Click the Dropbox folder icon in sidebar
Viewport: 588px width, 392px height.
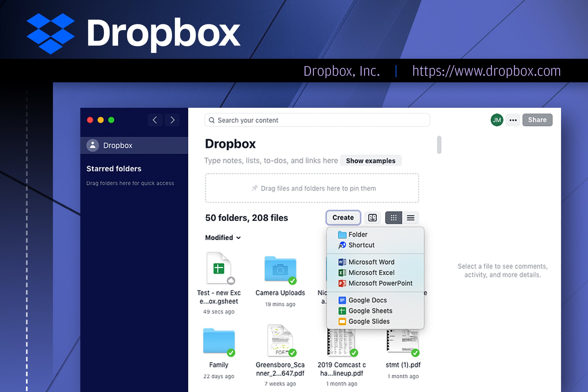[x=93, y=146]
